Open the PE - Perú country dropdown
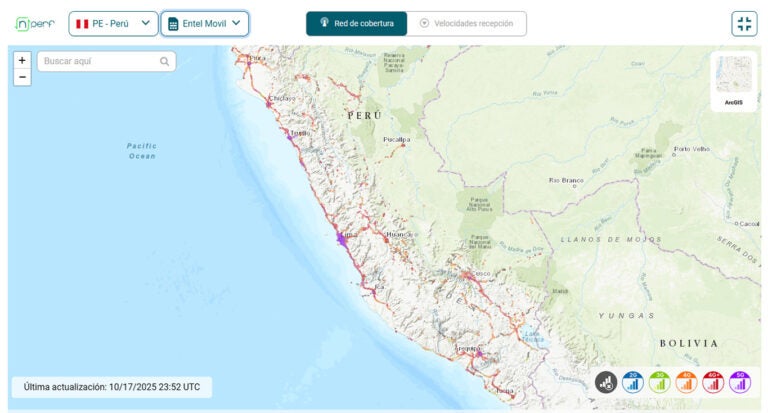Screen dimensions: 768x413 [x=113, y=23]
